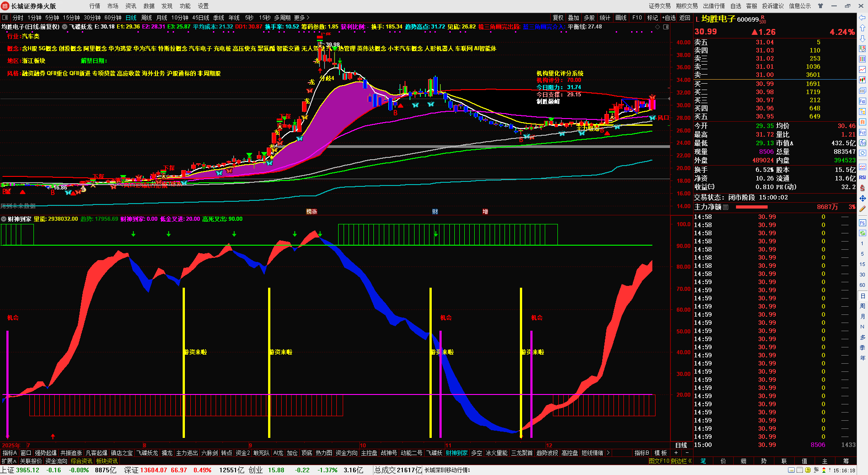This screenshot has width=868, height=475.
Task: Click the 返回 button
Action: tap(685, 18)
